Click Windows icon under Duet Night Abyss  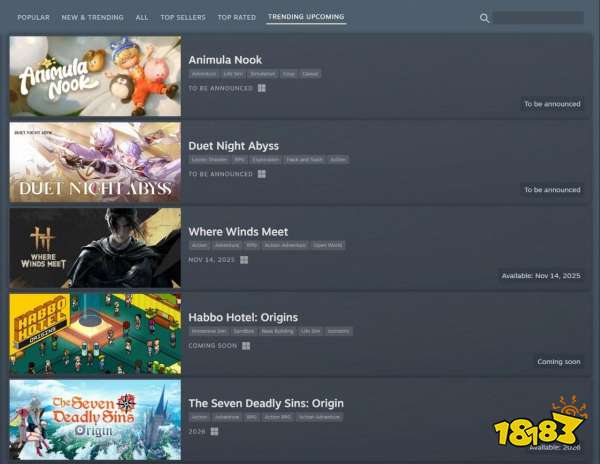point(261,174)
